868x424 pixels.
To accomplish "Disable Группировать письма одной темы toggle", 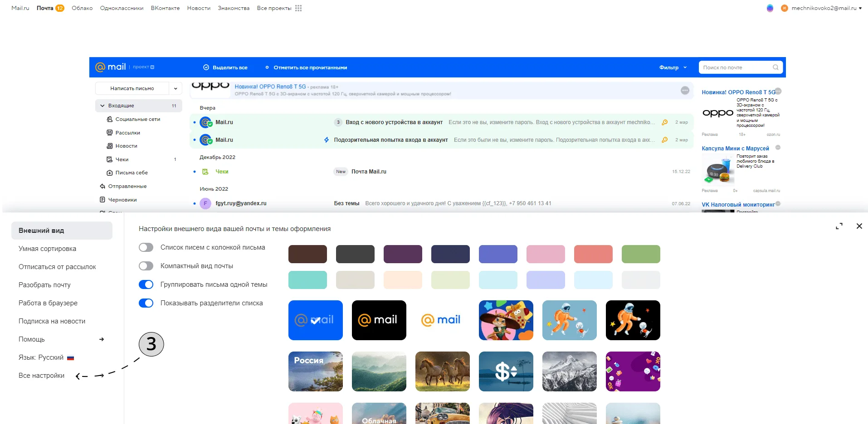I will click(x=146, y=284).
